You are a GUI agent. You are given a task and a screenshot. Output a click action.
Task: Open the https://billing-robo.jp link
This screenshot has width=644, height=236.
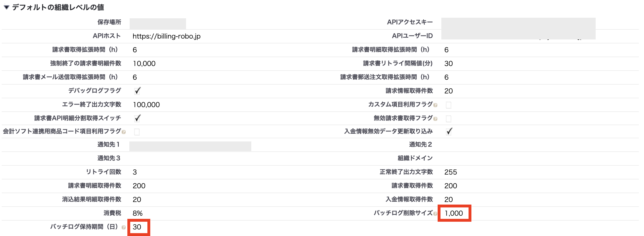(x=166, y=36)
